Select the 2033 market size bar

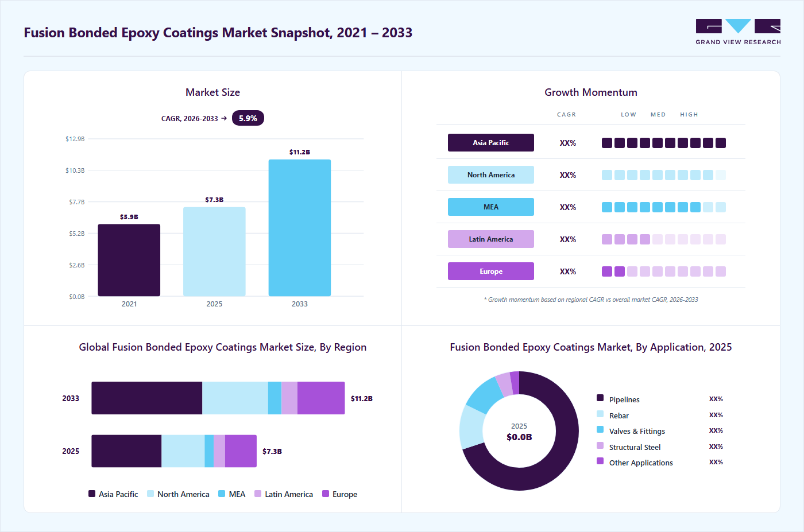(300, 228)
